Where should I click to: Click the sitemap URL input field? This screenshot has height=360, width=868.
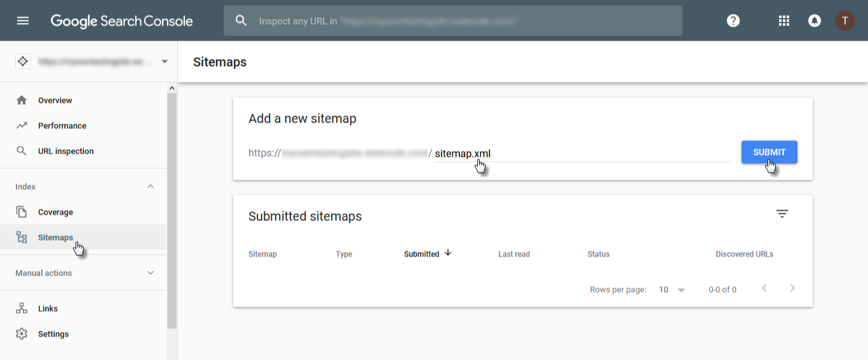tap(581, 154)
